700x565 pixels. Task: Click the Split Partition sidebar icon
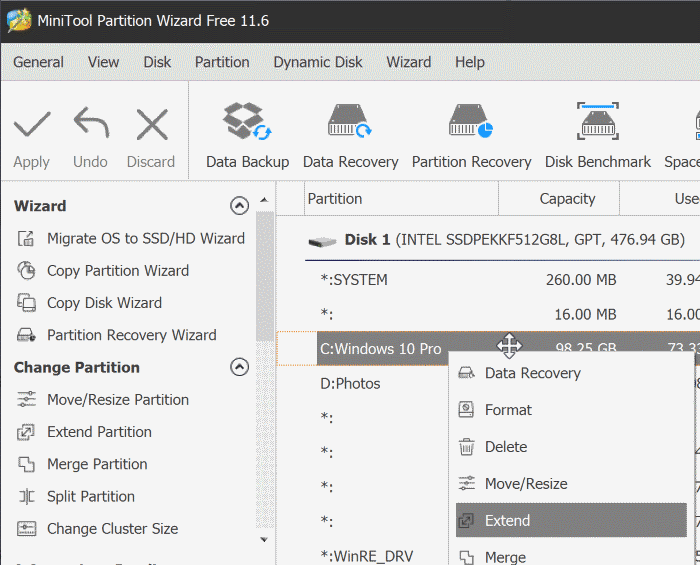point(26,496)
